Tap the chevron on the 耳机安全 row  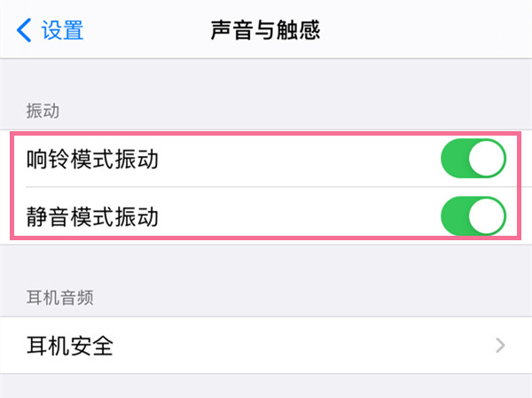pyautogui.click(x=501, y=345)
